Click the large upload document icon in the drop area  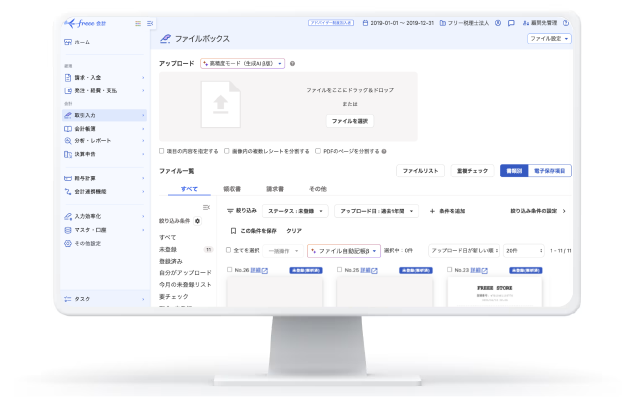click(x=221, y=104)
